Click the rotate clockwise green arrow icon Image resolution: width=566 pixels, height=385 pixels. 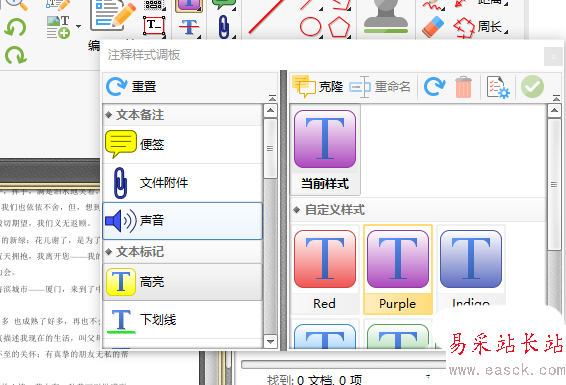coord(16,55)
